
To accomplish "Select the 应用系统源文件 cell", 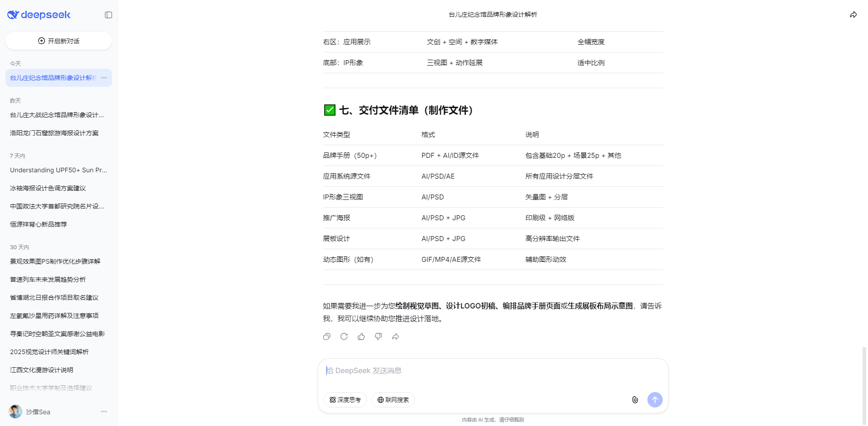I will 346,176.
